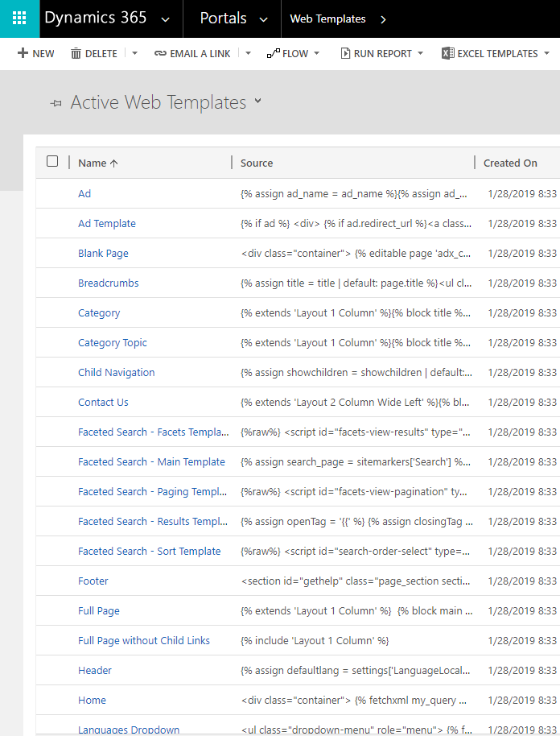The width and height of the screenshot is (560, 736).
Task: Open the Footer web template record
Action: pyautogui.click(x=93, y=581)
